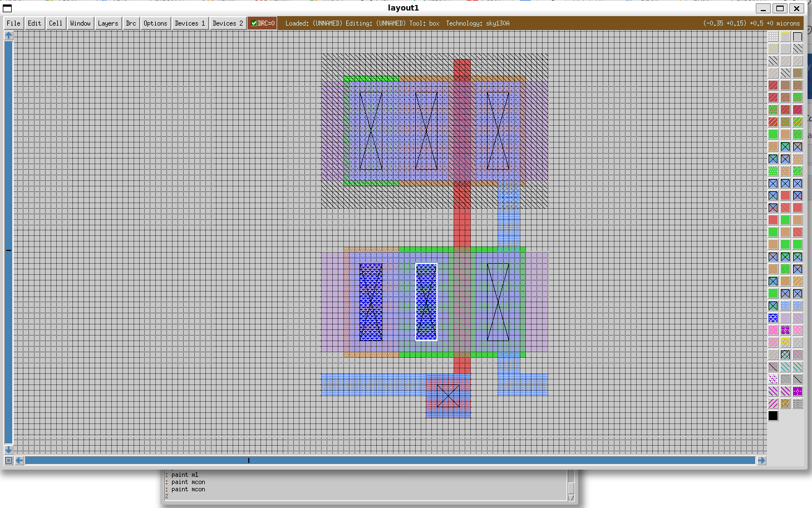
Task: Open the Drc menu
Action: [131, 23]
